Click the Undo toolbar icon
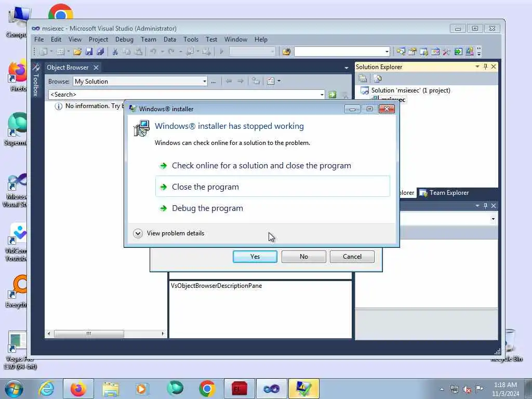Image resolution: width=532 pixels, height=399 pixels. (x=153, y=51)
